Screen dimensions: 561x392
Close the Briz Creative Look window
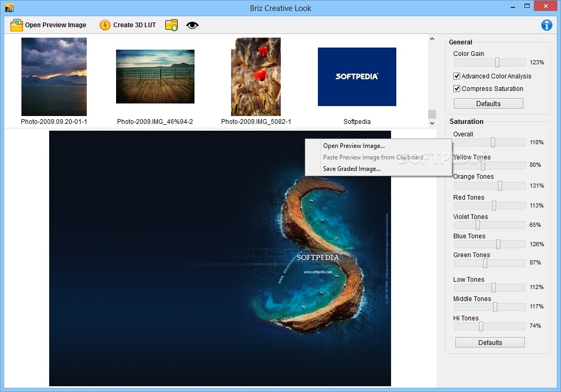click(546, 6)
